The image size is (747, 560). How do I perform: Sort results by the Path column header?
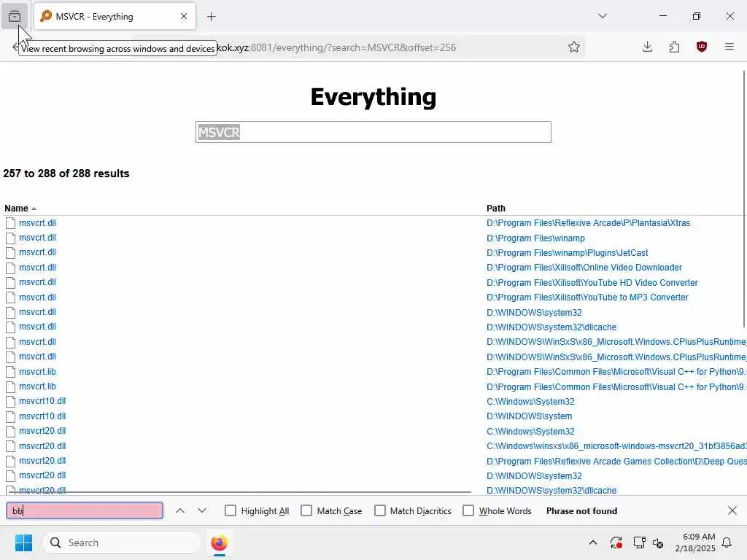click(495, 208)
